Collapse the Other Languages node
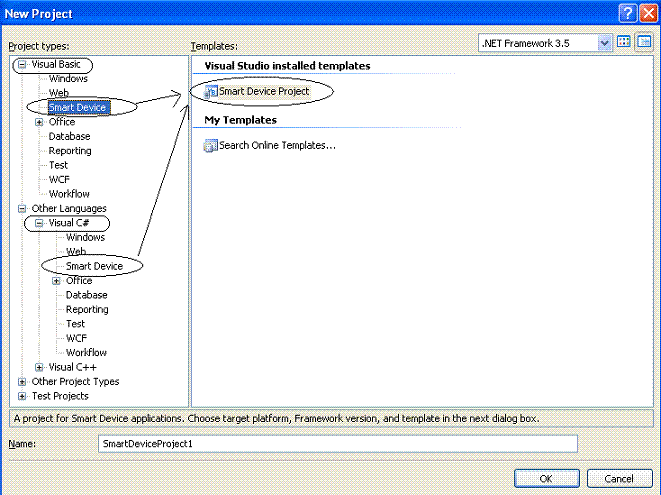The width and height of the screenshot is (661, 495). tap(22, 209)
